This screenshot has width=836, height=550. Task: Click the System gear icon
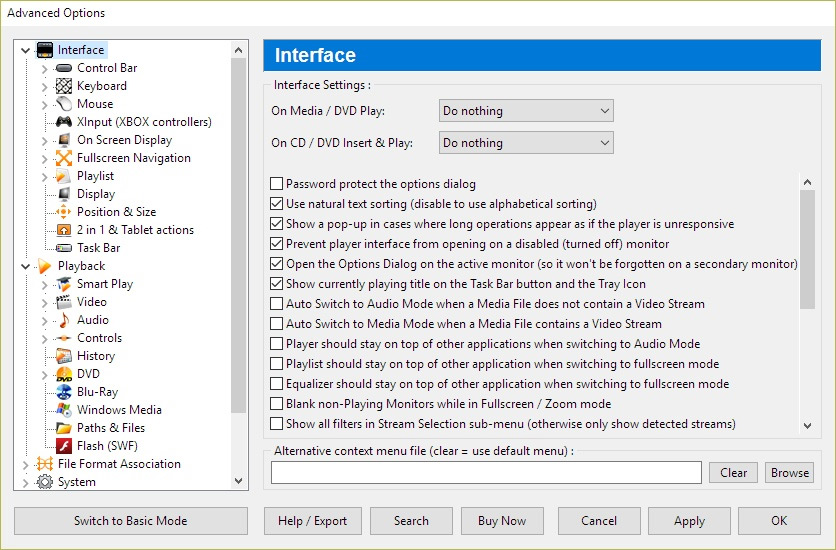coord(45,482)
